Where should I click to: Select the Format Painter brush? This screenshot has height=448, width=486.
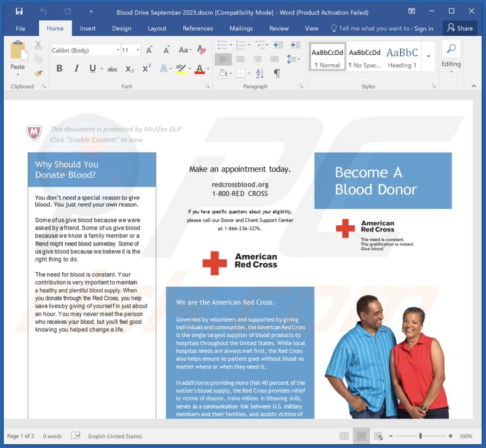coord(38,73)
